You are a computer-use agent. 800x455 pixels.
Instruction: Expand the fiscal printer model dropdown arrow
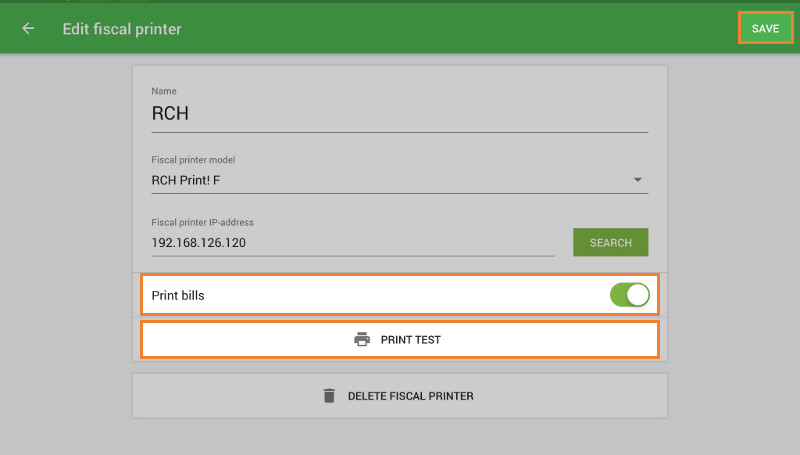(637, 180)
